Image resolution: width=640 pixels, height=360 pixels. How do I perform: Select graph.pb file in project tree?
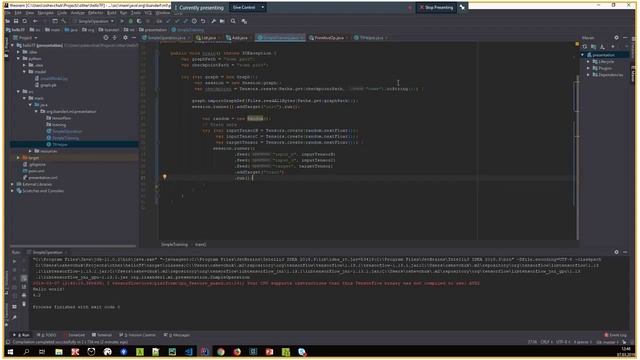[46, 85]
